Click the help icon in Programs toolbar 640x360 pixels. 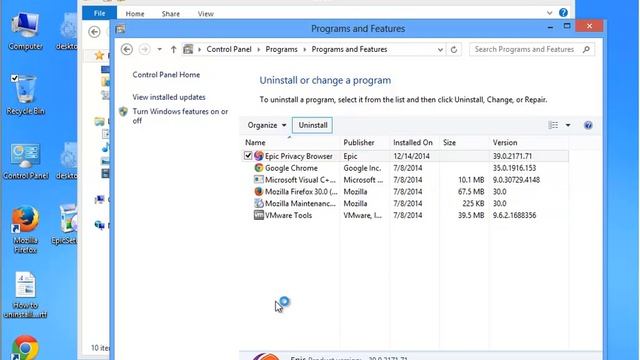click(x=588, y=125)
